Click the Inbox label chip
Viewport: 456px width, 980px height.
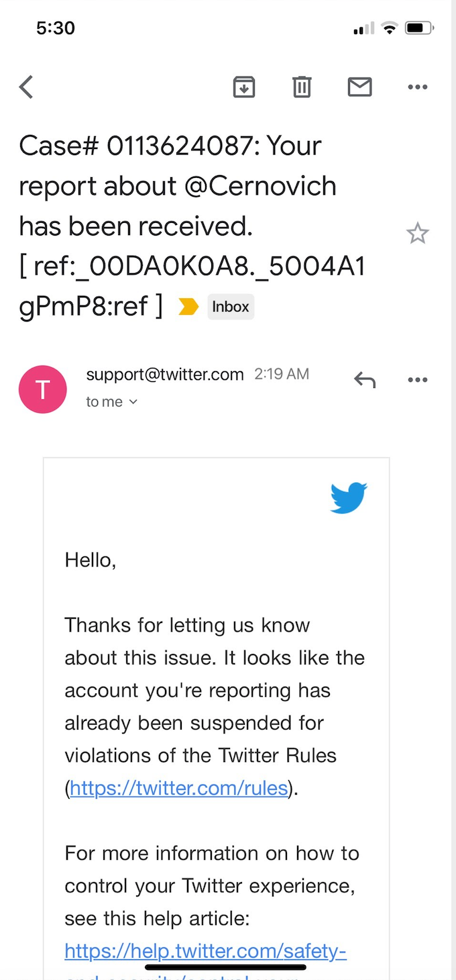(231, 307)
